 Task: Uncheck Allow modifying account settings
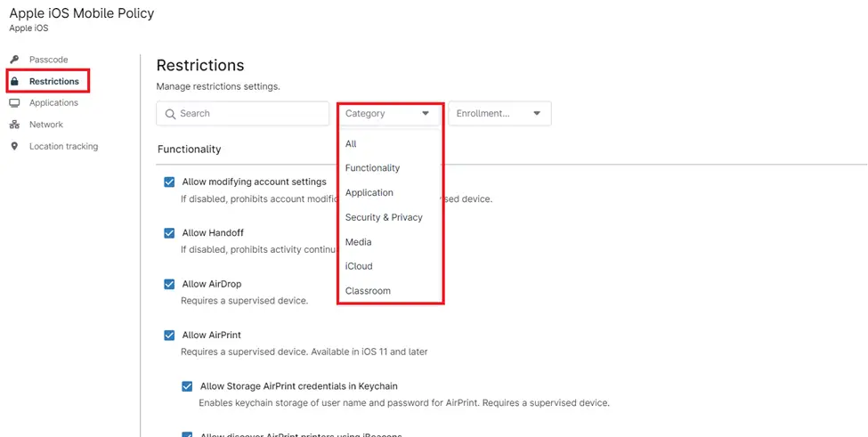(169, 182)
